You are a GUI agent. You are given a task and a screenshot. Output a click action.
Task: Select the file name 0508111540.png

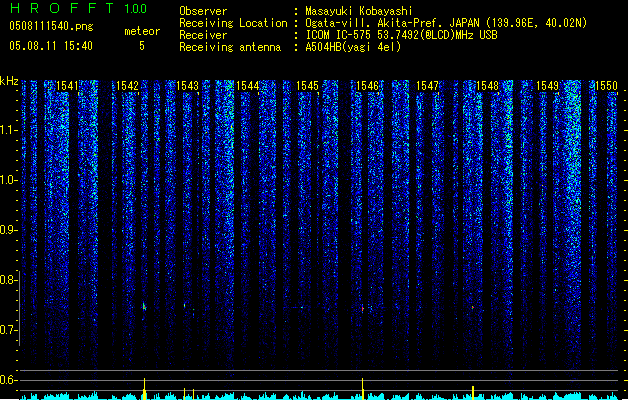(x=51, y=27)
